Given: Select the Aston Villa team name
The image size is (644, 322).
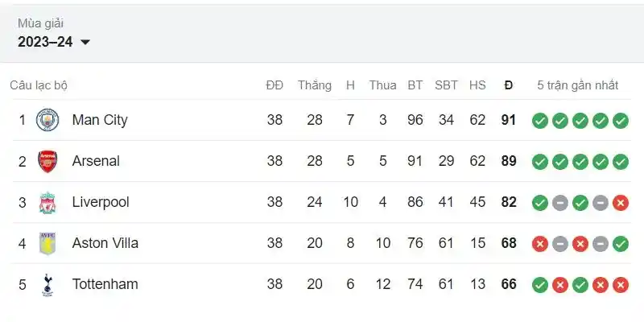Looking at the screenshot, I should click(105, 243).
